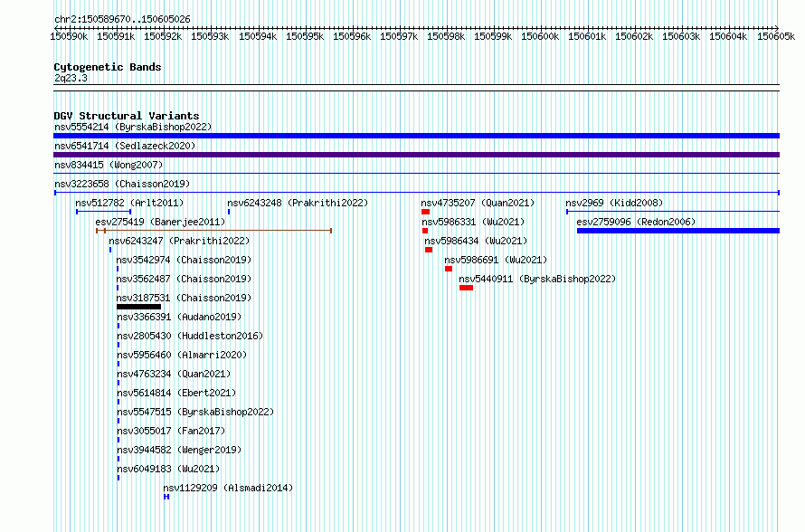The height and width of the screenshot is (532, 805).
Task: Open the nsv512782 (Arlt2011) label
Action: click(129, 203)
